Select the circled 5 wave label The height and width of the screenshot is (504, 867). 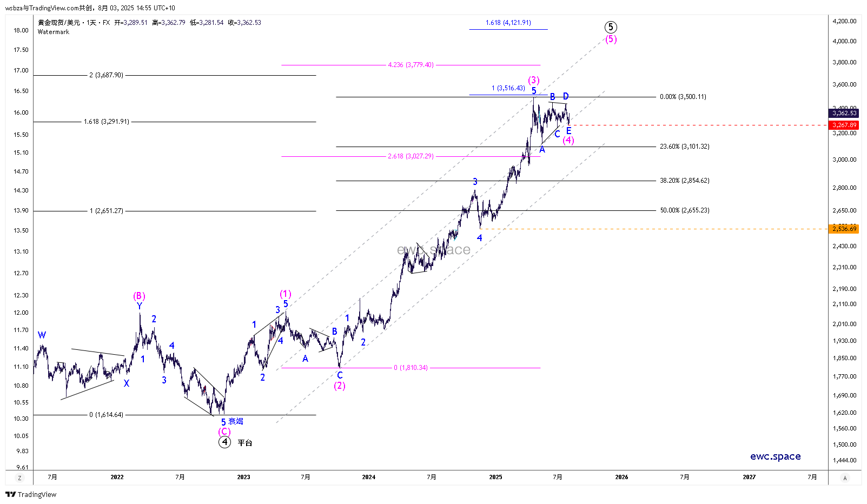tap(610, 27)
